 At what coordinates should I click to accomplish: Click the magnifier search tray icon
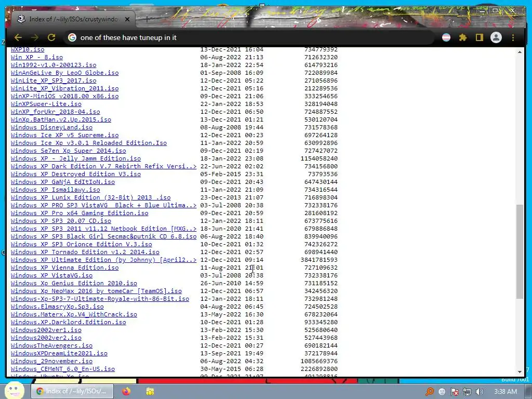pyautogui.click(x=430, y=392)
